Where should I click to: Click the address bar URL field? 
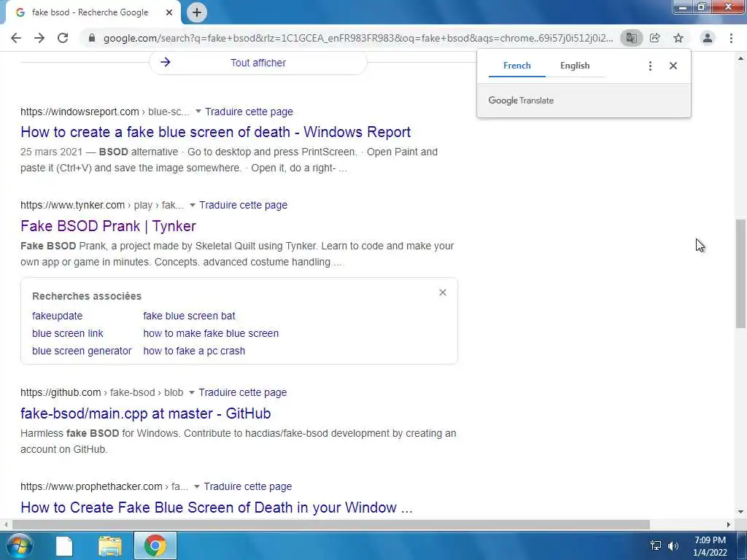tap(358, 38)
